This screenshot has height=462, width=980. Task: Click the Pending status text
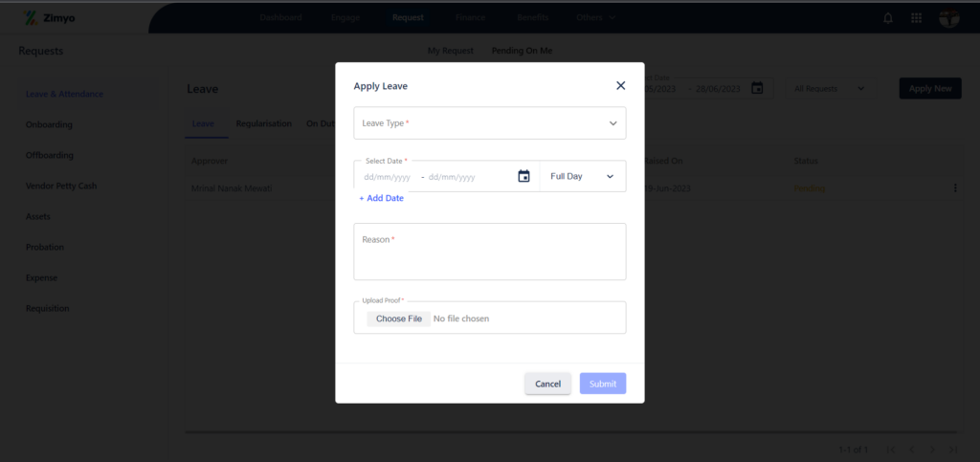[x=810, y=188]
